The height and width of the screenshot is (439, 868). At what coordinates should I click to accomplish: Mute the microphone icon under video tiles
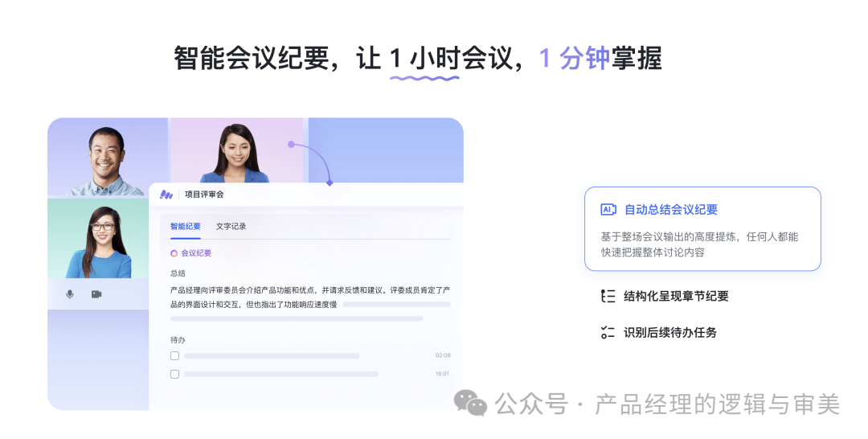(x=70, y=294)
